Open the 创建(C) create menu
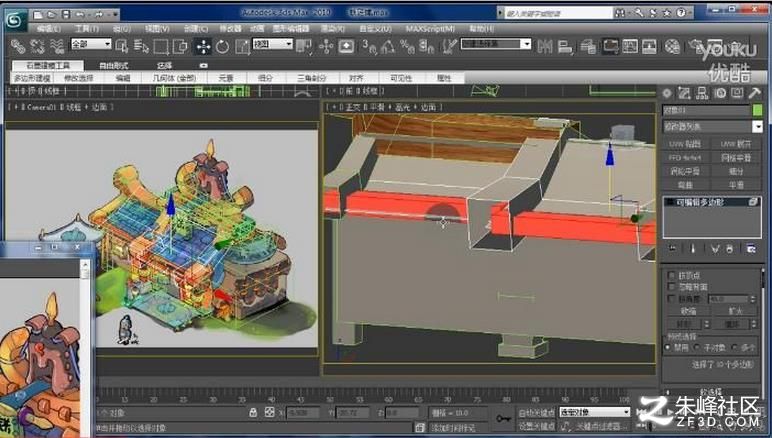 click(x=196, y=29)
